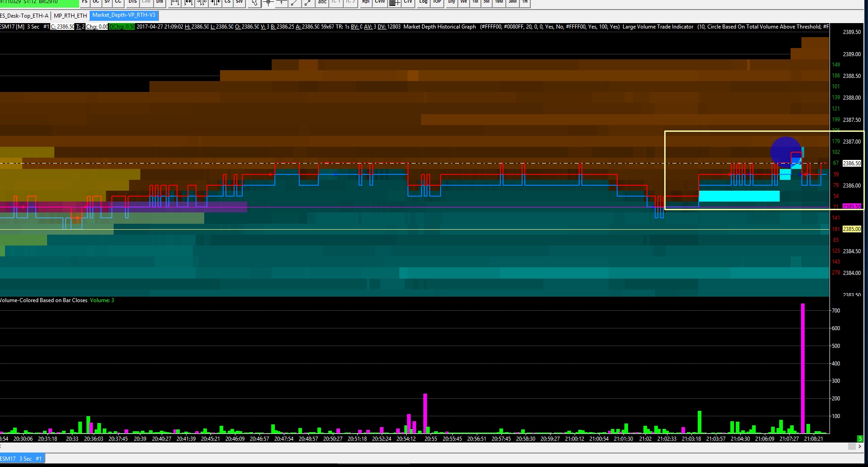Click the Large Volume Trade Indicator study label

[658, 27]
